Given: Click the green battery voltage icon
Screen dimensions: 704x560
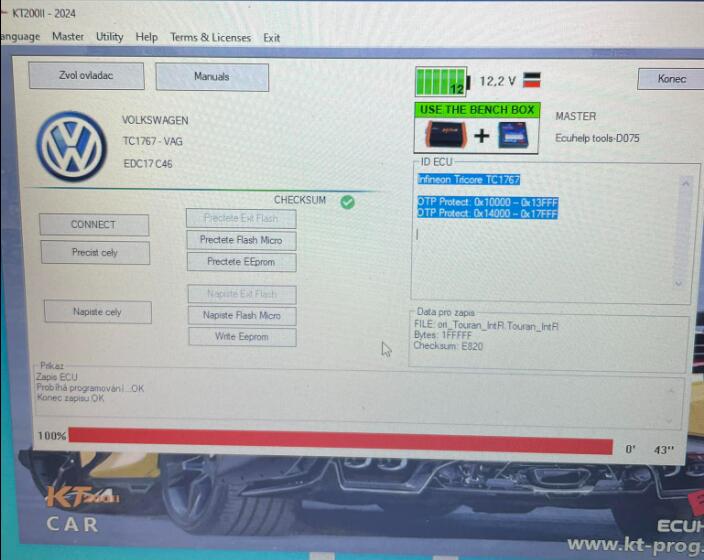Looking at the screenshot, I should pos(443,82).
